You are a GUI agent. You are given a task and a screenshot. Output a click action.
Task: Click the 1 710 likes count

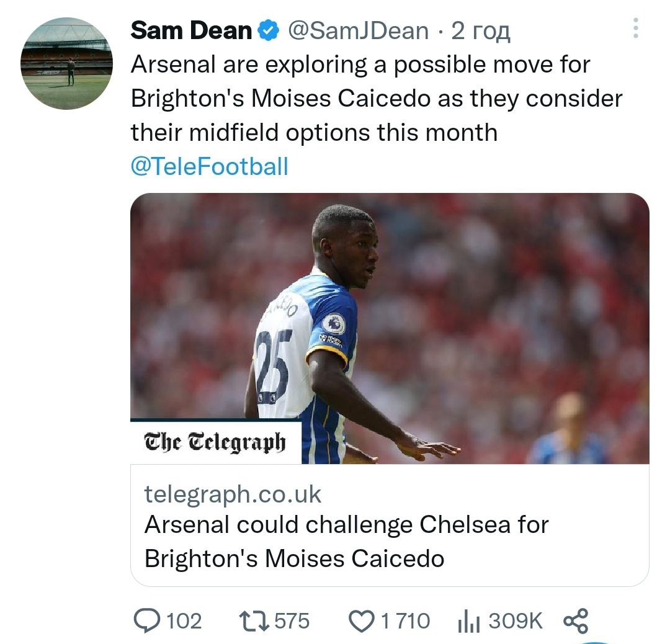point(404,621)
